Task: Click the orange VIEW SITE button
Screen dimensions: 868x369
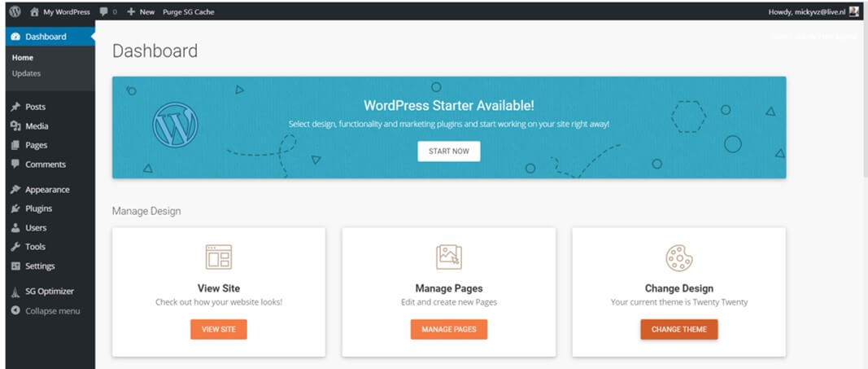Action: pyautogui.click(x=218, y=329)
